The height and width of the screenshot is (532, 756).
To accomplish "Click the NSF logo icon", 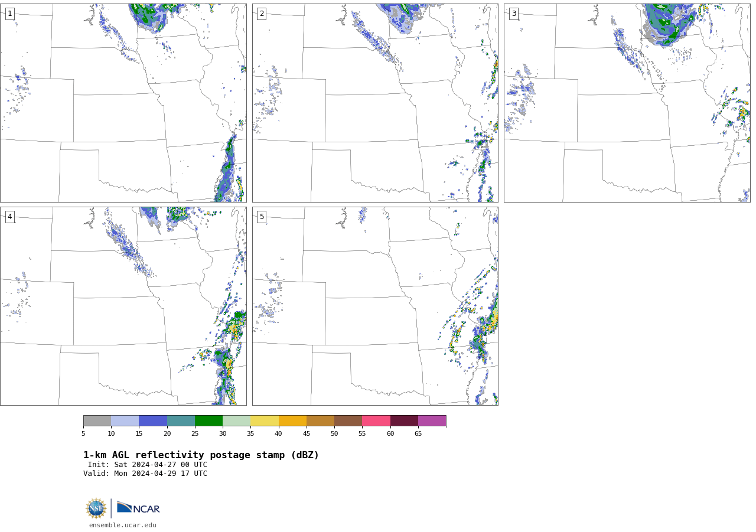I will [96, 508].
